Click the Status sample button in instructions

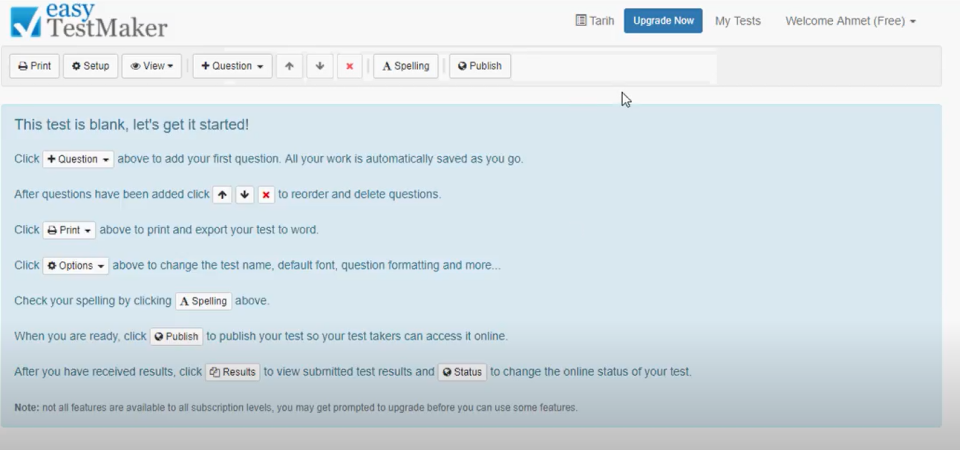tap(462, 372)
